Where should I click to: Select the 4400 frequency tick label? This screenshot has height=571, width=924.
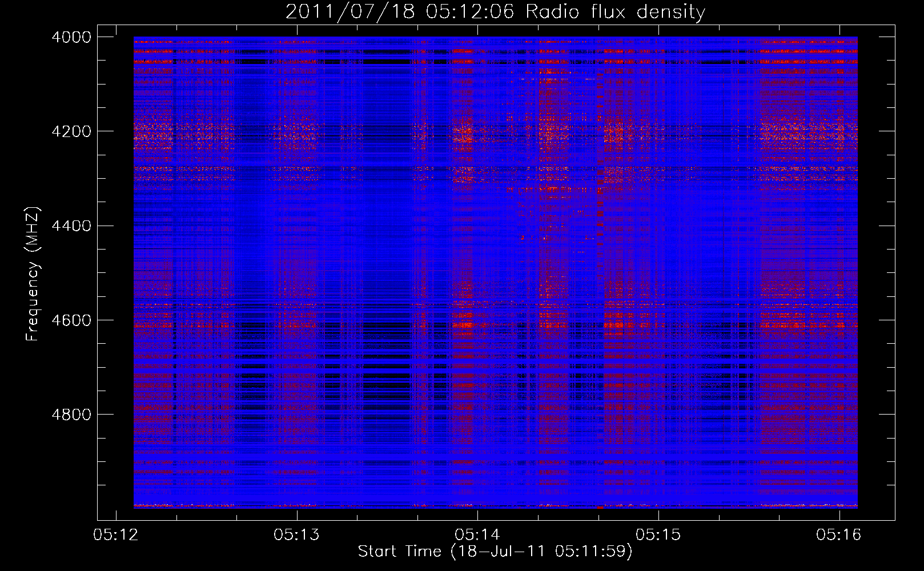[71, 226]
